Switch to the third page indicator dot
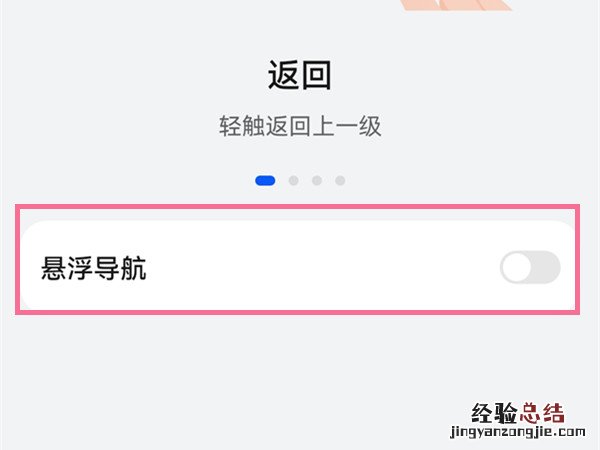This screenshot has height=450, width=600. coord(317,181)
